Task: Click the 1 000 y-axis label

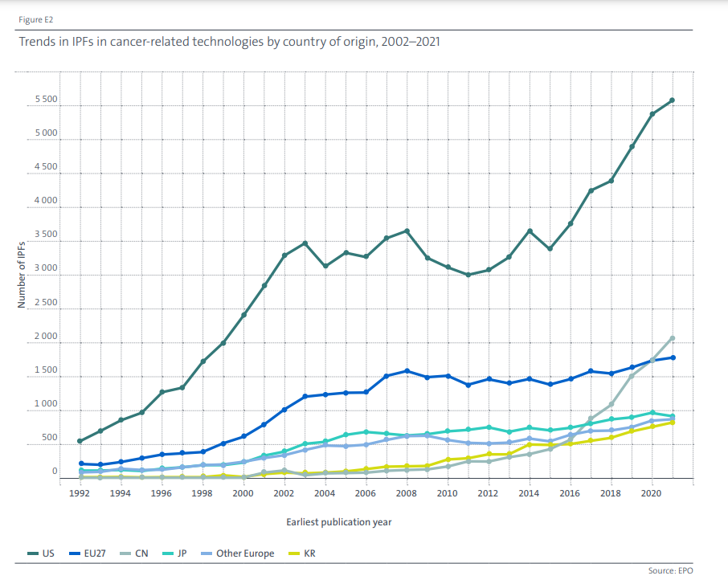Action: point(46,403)
